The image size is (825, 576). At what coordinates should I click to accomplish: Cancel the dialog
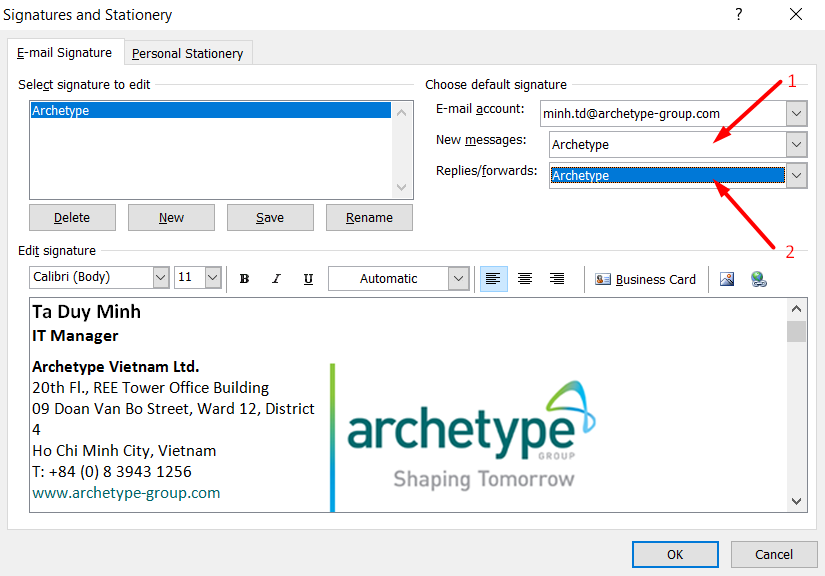[x=774, y=554]
